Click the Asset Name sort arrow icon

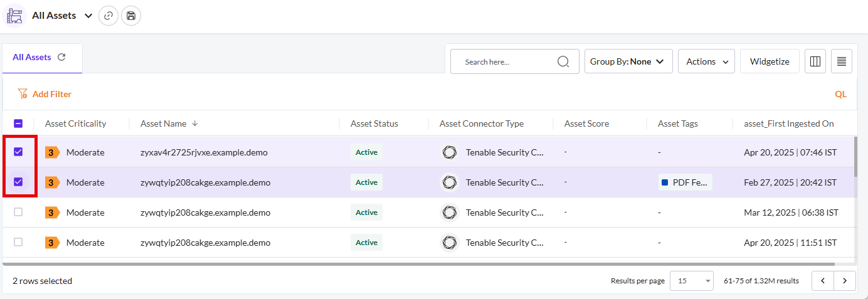(195, 123)
